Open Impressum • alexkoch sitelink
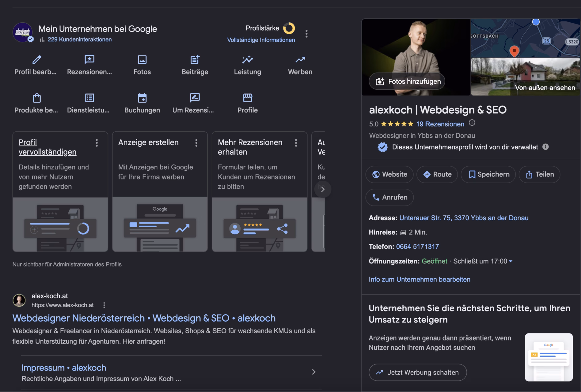The image size is (581, 392). point(64,368)
